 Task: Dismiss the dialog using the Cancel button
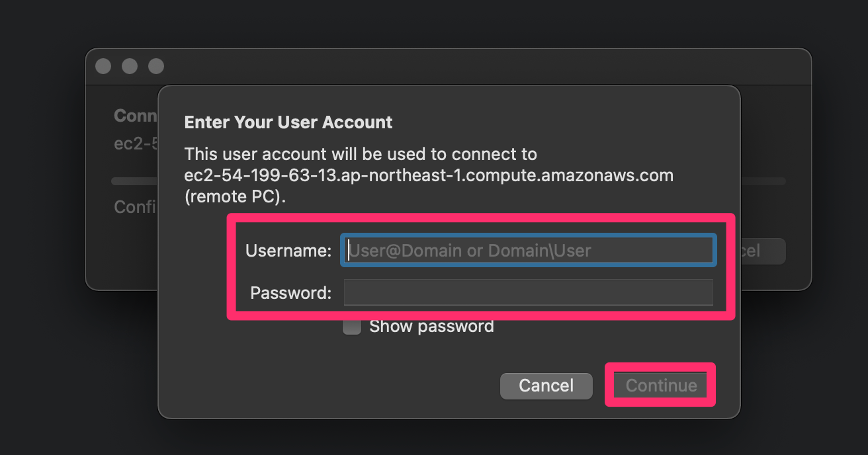click(546, 386)
